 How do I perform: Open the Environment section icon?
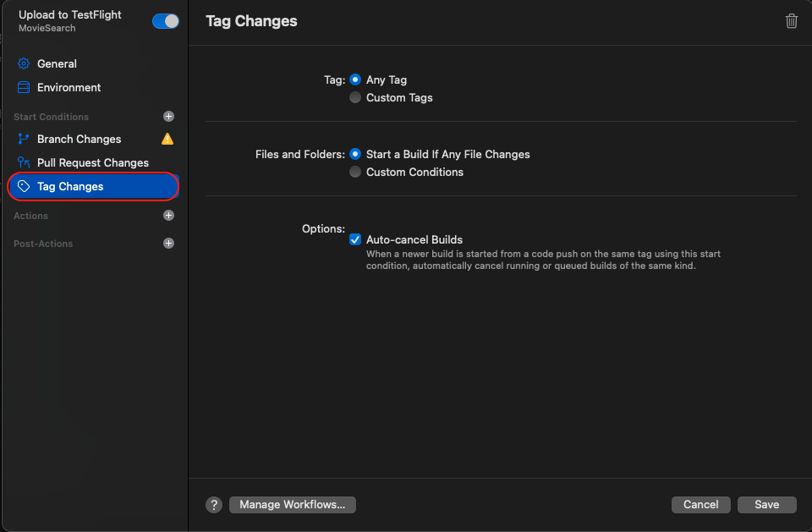(x=24, y=88)
